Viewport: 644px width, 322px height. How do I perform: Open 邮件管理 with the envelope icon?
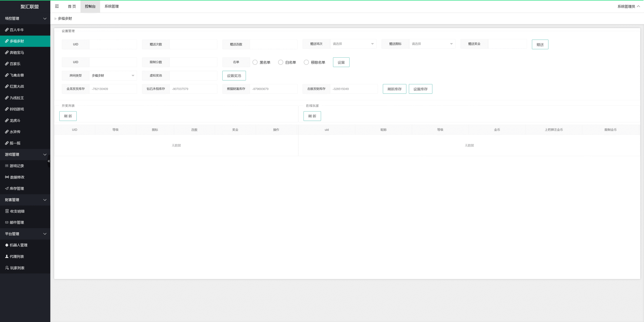click(x=17, y=222)
